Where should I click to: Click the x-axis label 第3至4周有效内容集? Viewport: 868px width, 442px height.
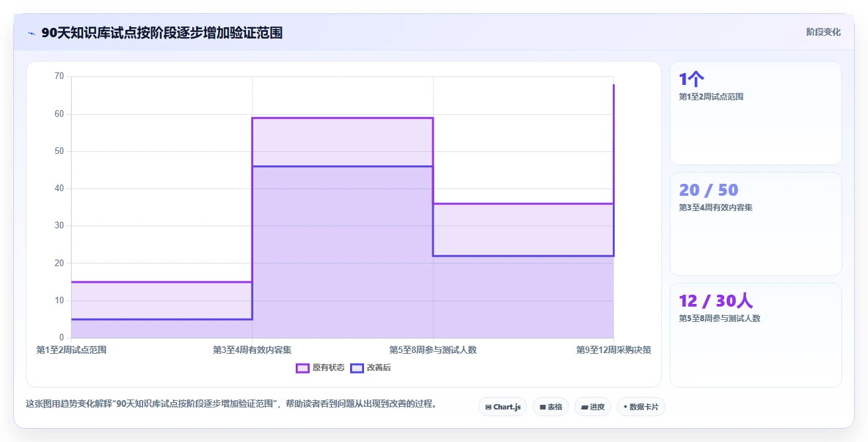tap(252, 350)
